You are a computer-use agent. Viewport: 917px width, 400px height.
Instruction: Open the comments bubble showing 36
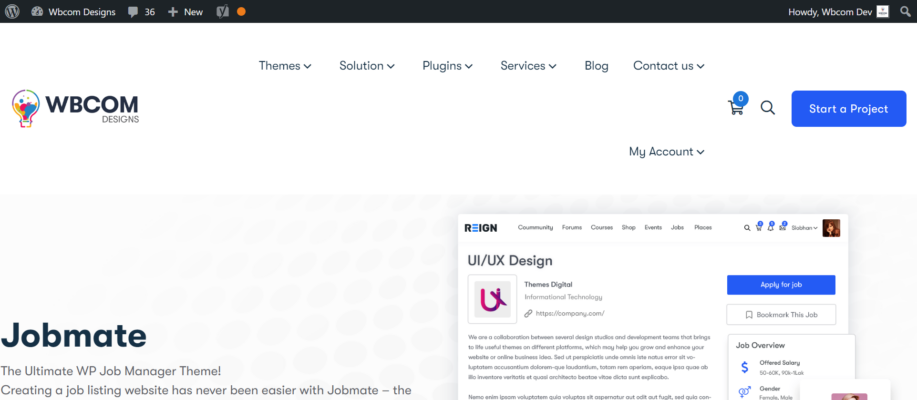pos(141,12)
